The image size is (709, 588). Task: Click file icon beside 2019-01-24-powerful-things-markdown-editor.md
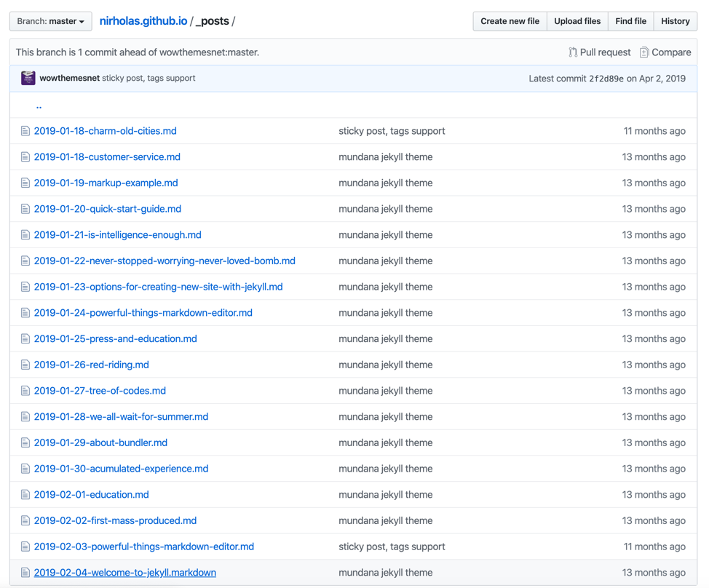(25, 313)
